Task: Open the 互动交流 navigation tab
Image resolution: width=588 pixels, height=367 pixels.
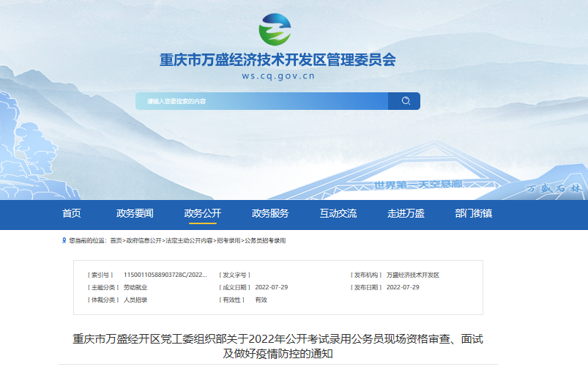Action: [338, 213]
